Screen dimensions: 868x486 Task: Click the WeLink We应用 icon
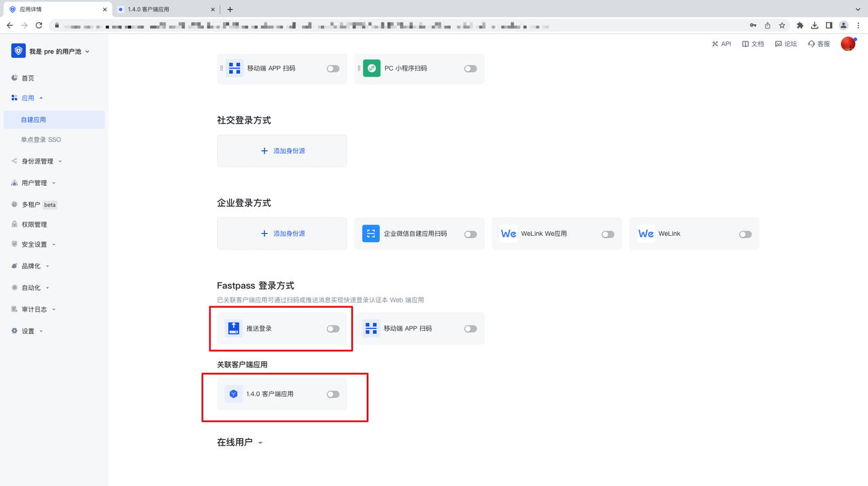[x=509, y=233]
